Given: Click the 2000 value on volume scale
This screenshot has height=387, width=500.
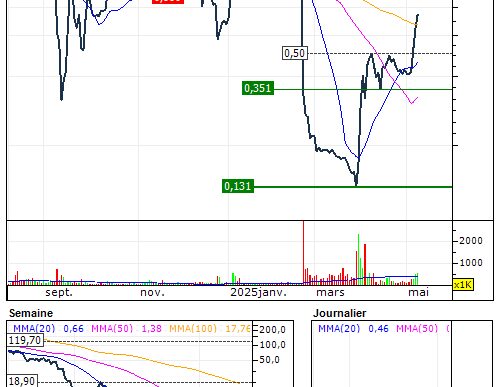Looking at the screenshot, I should click(471, 241).
